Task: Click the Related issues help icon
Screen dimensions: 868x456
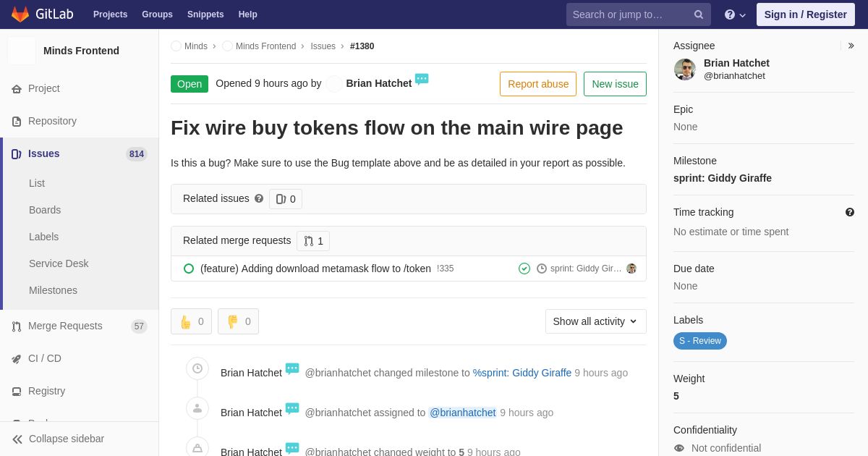Action: tap(259, 198)
